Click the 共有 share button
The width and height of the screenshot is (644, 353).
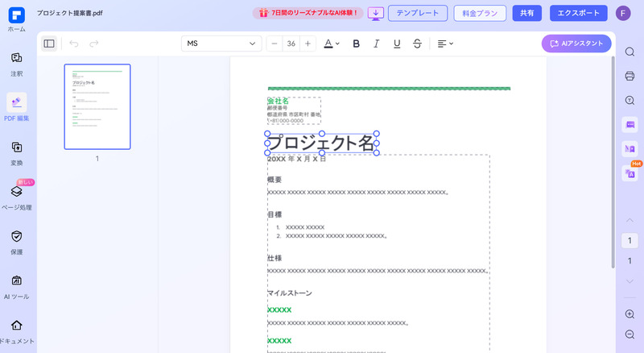tap(527, 13)
